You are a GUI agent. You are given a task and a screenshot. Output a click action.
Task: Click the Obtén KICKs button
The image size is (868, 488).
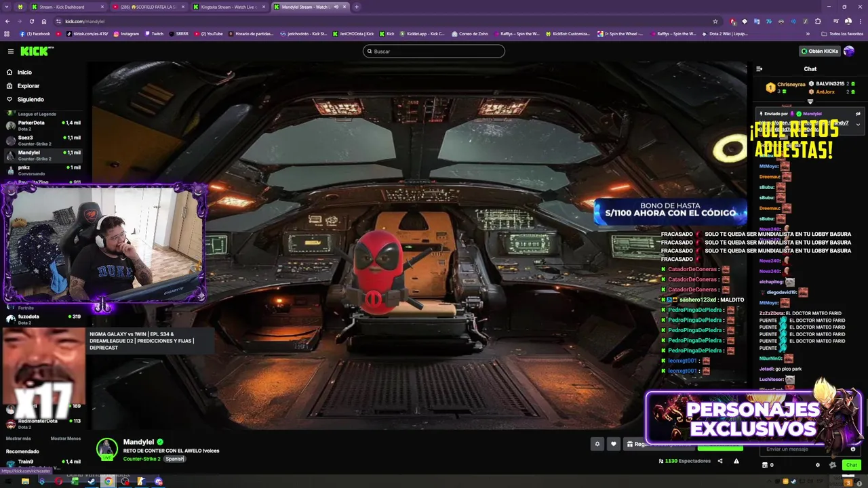(x=819, y=51)
